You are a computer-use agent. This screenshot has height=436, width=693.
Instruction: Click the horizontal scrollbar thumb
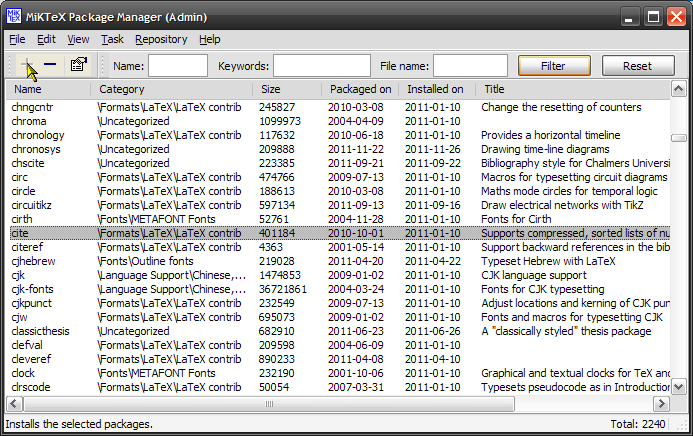point(269,404)
